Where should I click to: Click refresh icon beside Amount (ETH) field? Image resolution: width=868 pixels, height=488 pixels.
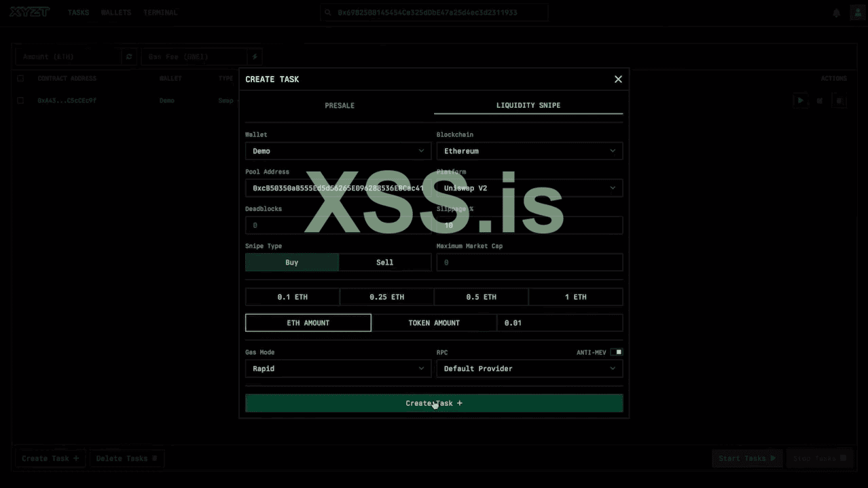coord(129,57)
